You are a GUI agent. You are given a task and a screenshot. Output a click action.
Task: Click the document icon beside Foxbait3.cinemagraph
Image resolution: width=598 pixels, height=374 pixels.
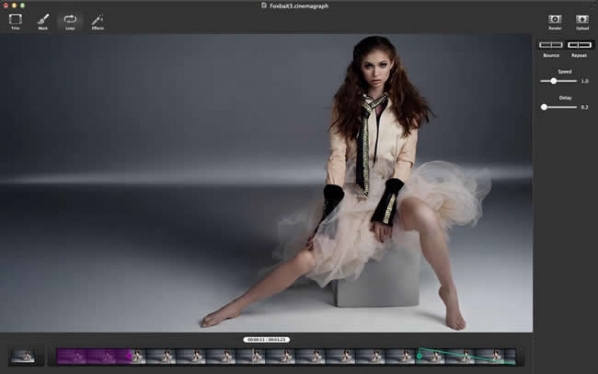coord(264,5)
